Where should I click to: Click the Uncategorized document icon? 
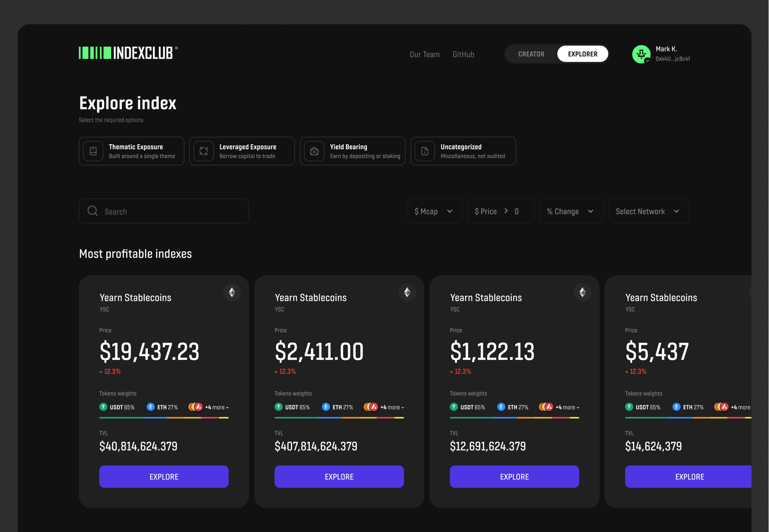(x=425, y=151)
